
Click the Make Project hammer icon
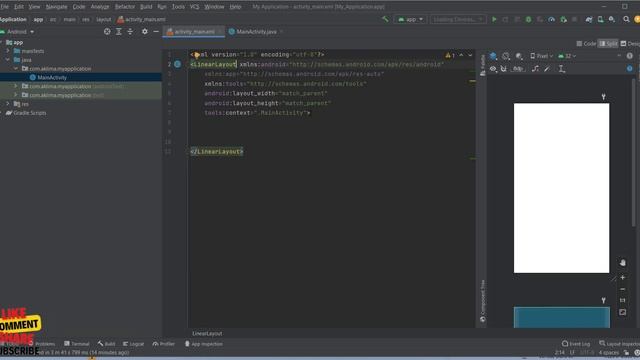(x=385, y=19)
